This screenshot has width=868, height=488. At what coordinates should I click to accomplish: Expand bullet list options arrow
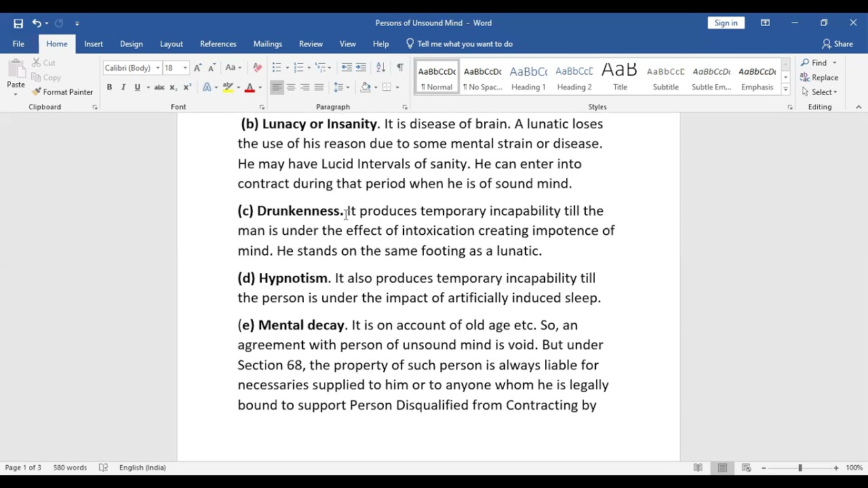tap(288, 68)
